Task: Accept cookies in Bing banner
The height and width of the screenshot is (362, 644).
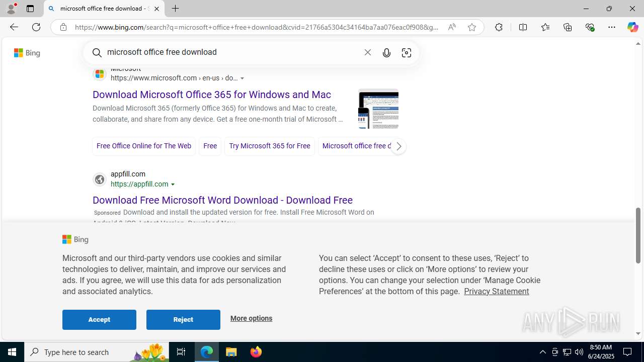Action: (x=99, y=320)
